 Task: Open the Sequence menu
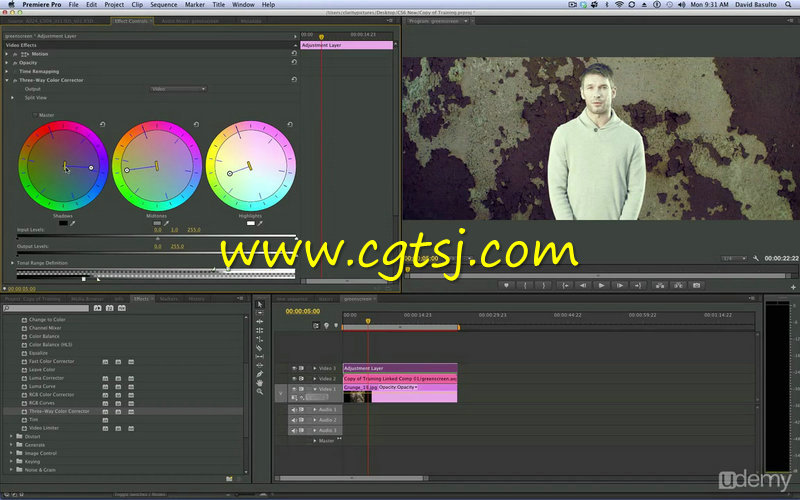[x=164, y=4]
